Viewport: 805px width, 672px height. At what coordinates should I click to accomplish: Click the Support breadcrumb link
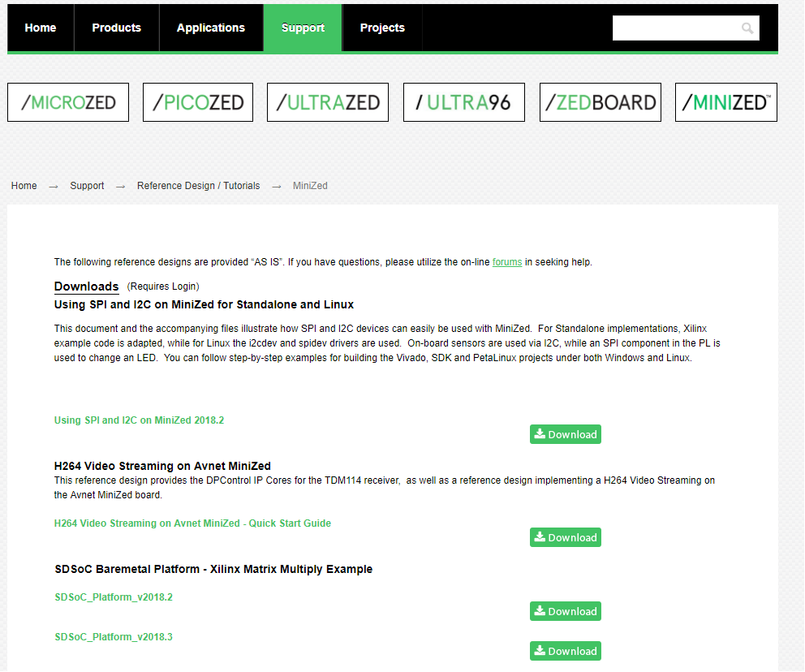[x=87, y=186]
